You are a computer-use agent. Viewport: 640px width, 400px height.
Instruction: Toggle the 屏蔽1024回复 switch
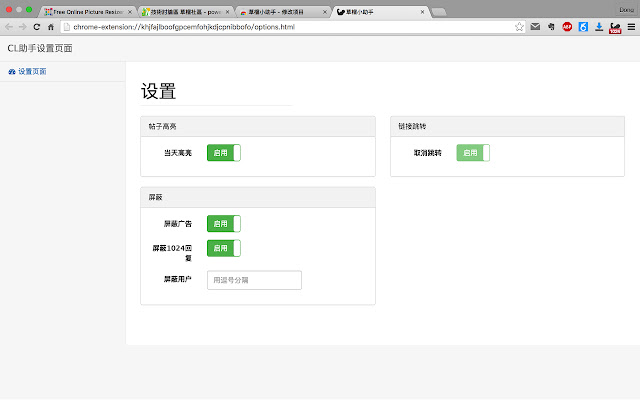(224, 248)
